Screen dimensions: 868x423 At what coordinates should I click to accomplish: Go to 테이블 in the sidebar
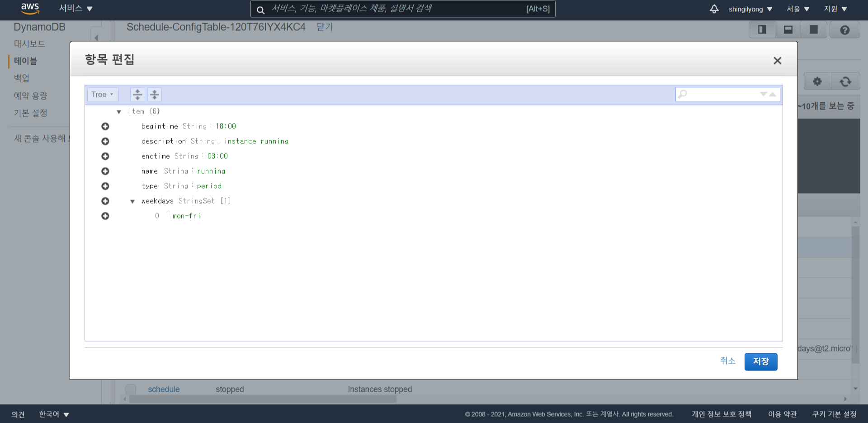point(26,61)
